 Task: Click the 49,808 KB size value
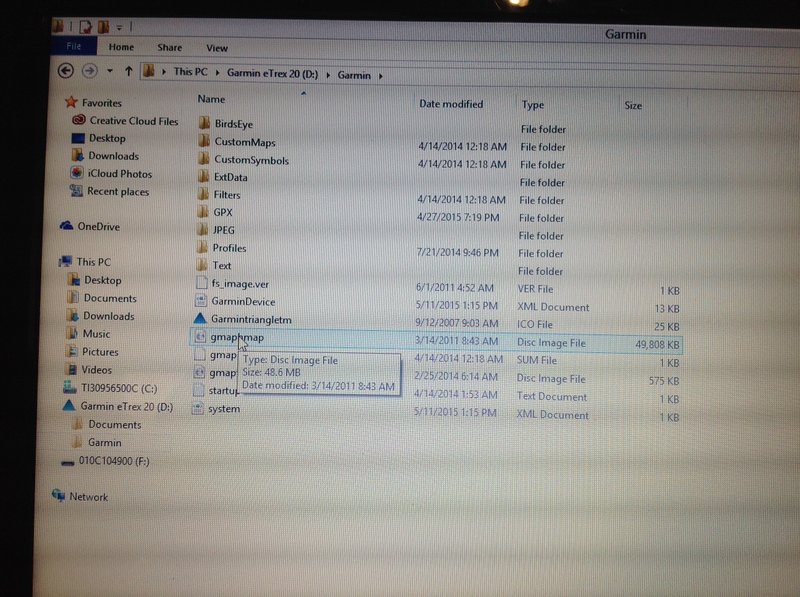pyautogui.click(x=657, y=345)
